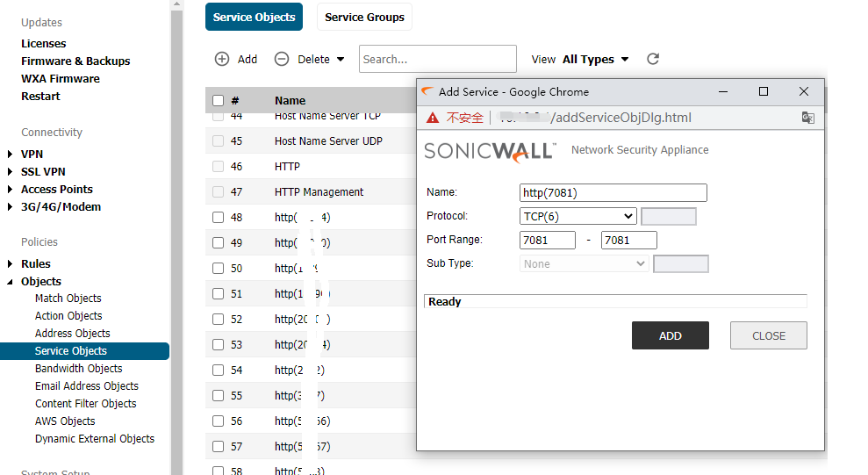Check the box for row 48
Image resolution: width=868 pixels, height=475 pixels.
click(x=219, y=218)
